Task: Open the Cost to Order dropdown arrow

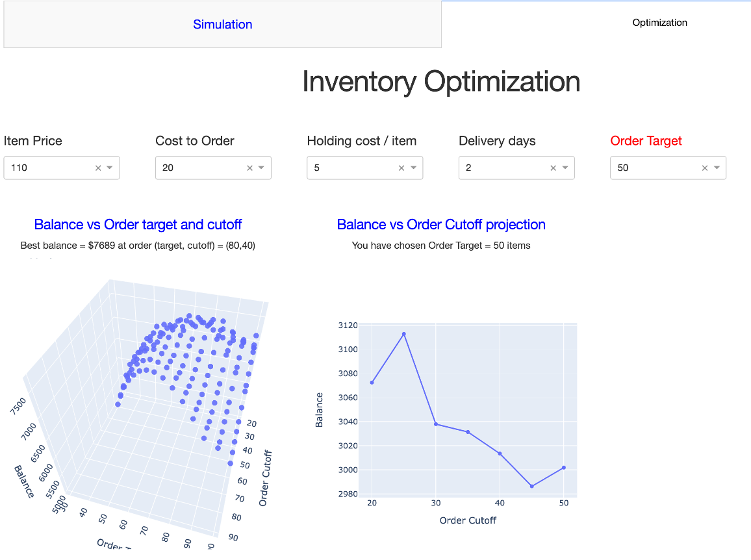Action: (261, 168)
